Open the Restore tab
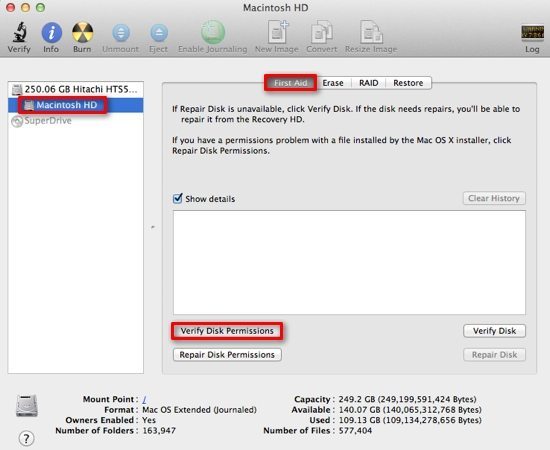This screenshot has height=450, width=550. point(408,83)
